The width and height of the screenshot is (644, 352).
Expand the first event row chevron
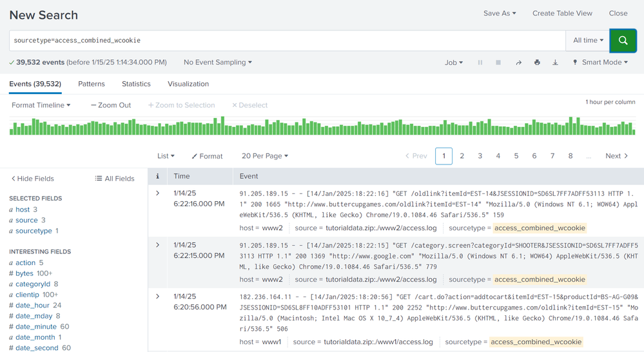[157, 193]
